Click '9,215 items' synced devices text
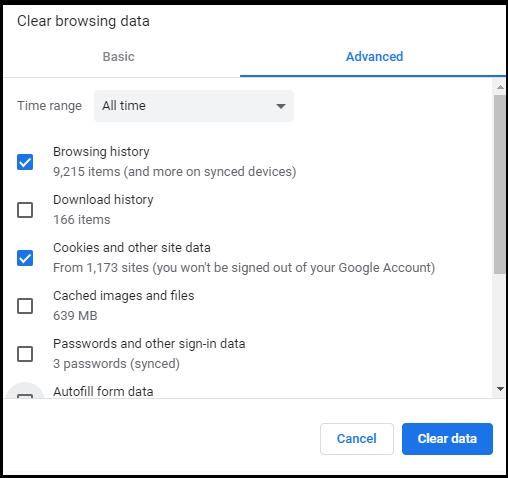Image resolution: width=508 pixels, height=478 pixels. 175,172
